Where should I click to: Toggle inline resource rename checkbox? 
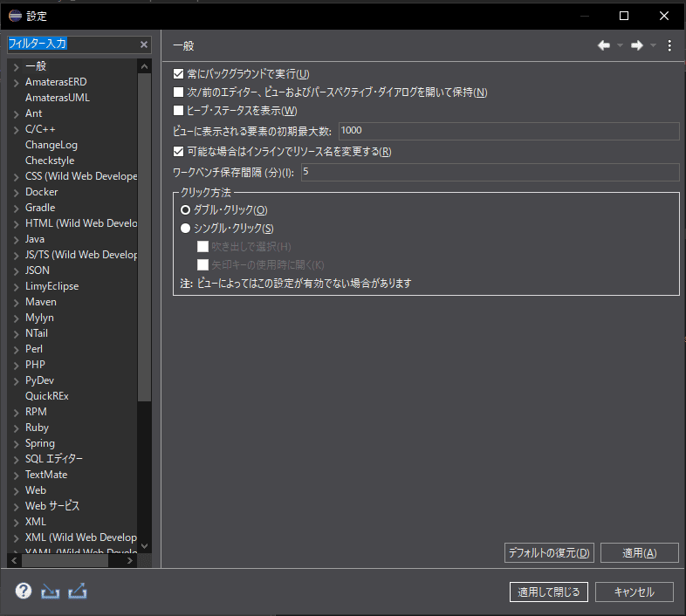179,152
